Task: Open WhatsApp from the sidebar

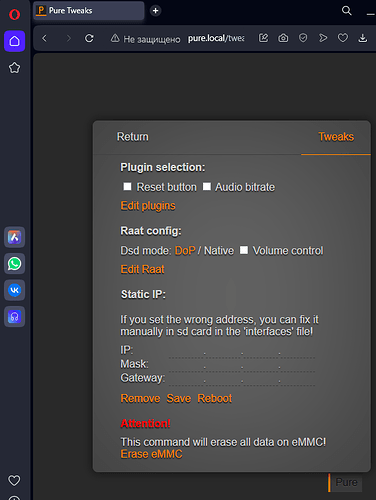Action: pos(14,264)
